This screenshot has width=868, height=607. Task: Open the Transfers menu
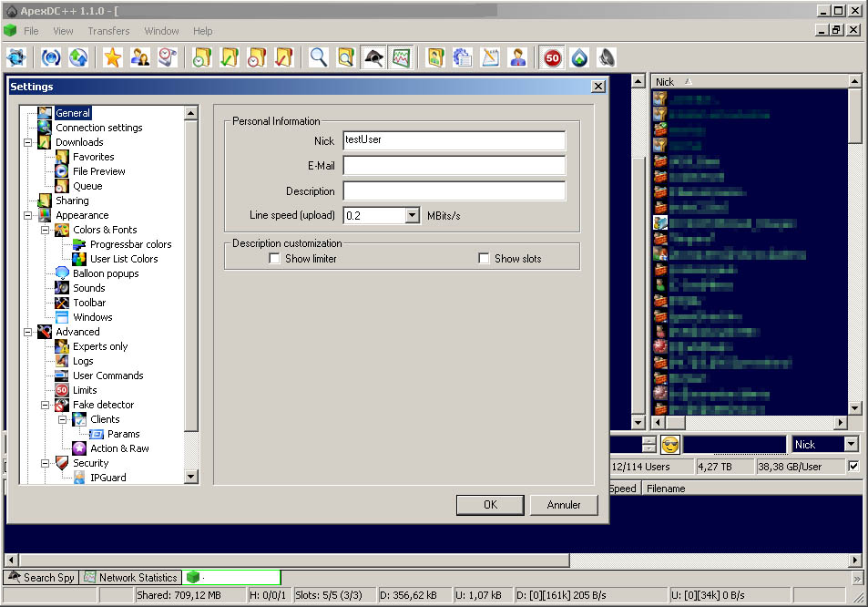(108, 31)
